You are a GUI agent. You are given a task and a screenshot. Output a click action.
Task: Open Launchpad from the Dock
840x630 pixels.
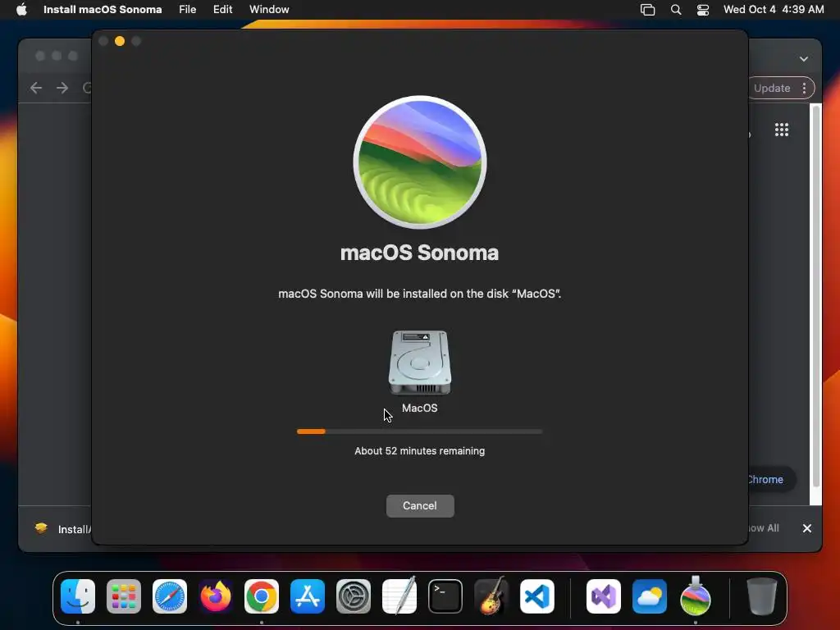click(124, 596)
